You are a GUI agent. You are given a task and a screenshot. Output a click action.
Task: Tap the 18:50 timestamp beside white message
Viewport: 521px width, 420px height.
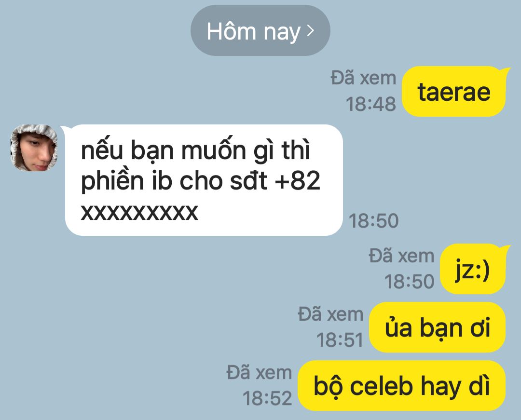[373, 221]
